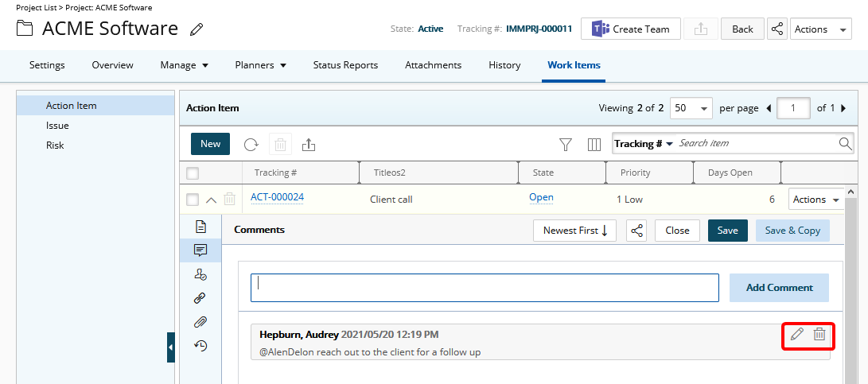Click the pencil icon beside ACME Software title

[x=197, y=30]
